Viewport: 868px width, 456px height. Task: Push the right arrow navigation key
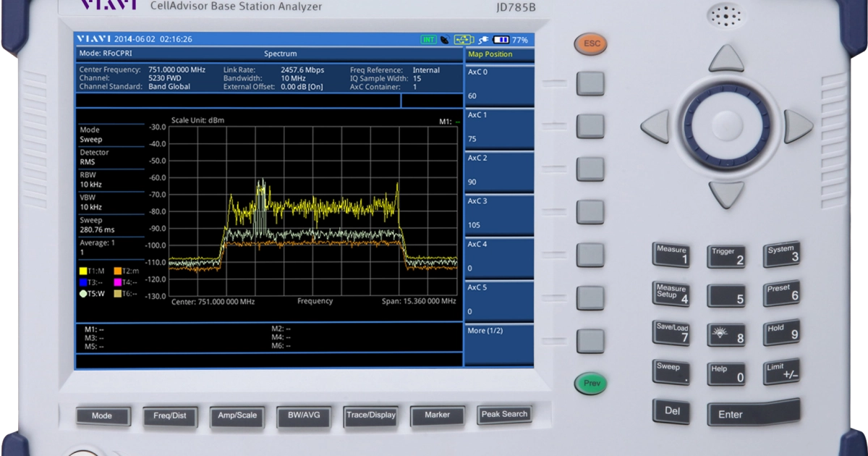pyautogui.click(x=799, y=127)
